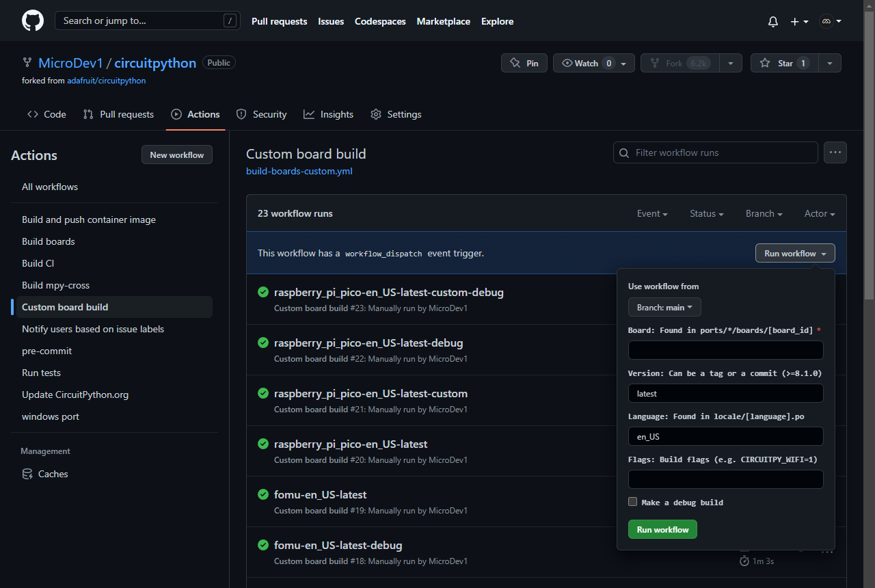The image size is (875, 588).
Task: Open the Event filter dropdown
Action: point(652,213)
